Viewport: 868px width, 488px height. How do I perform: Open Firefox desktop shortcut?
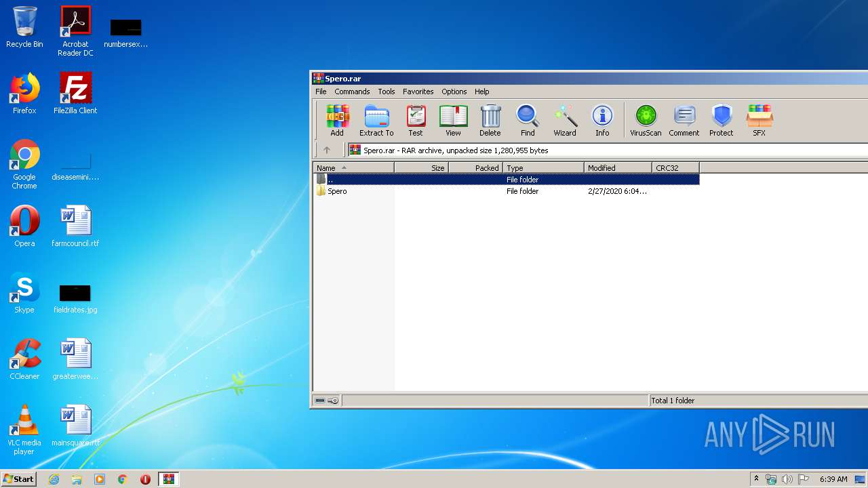click(x=24, y=94)
